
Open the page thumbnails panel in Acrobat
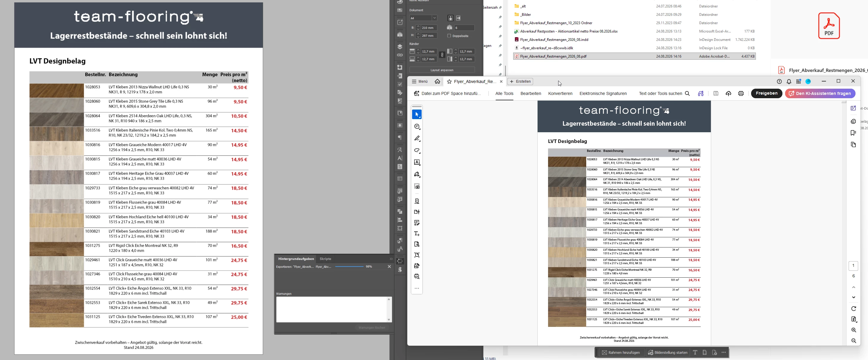tap(853, 145)
